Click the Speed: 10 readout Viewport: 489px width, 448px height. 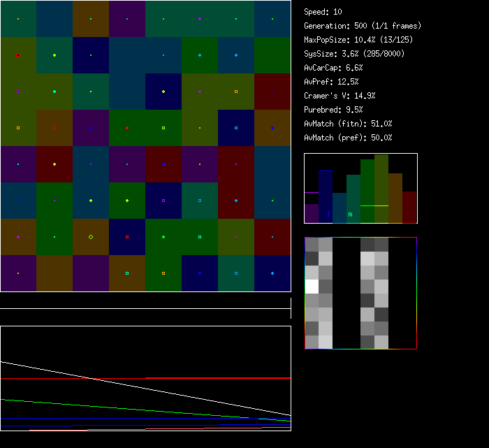pyautogui.click(x=323, y=12)
